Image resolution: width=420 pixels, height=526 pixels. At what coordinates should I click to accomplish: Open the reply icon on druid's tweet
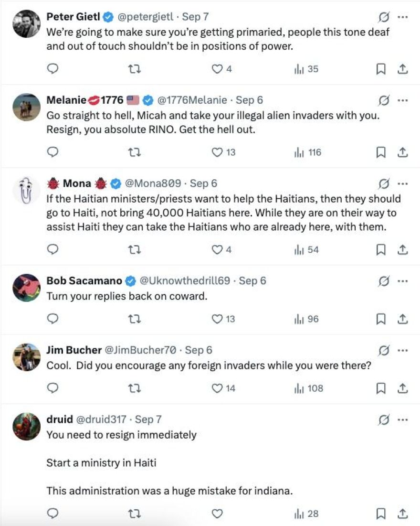[x=52, y=515]
